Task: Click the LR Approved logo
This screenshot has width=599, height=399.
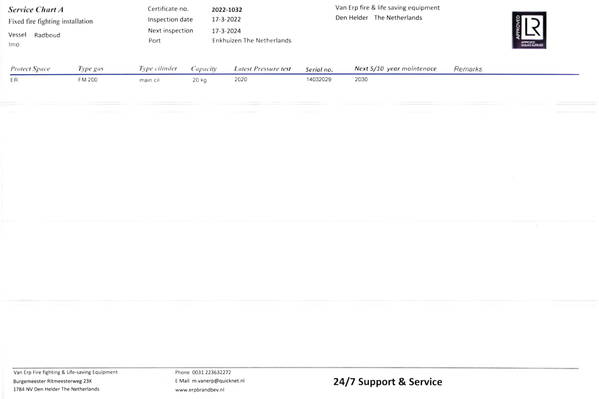Action: coord(529,30)
